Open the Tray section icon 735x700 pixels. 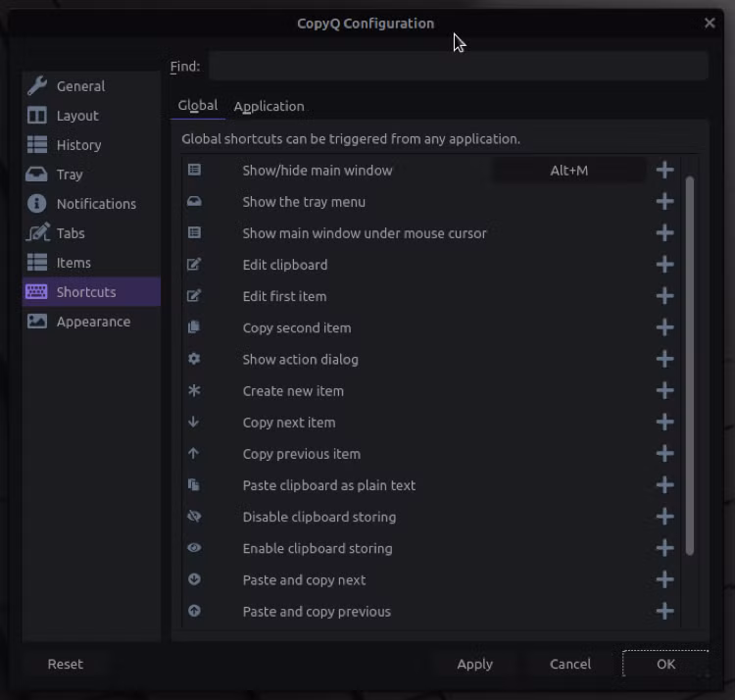pyautogui.click(x=36, y=175)
